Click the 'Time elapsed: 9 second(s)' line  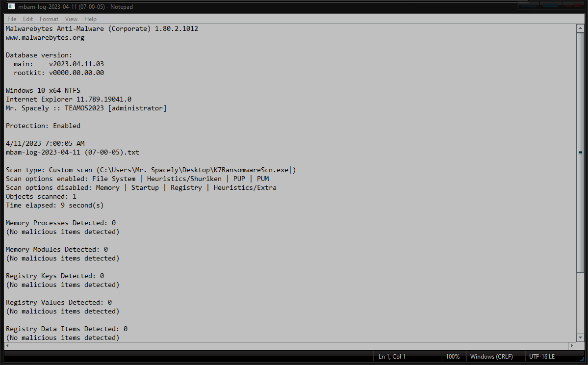coord(55,205)
